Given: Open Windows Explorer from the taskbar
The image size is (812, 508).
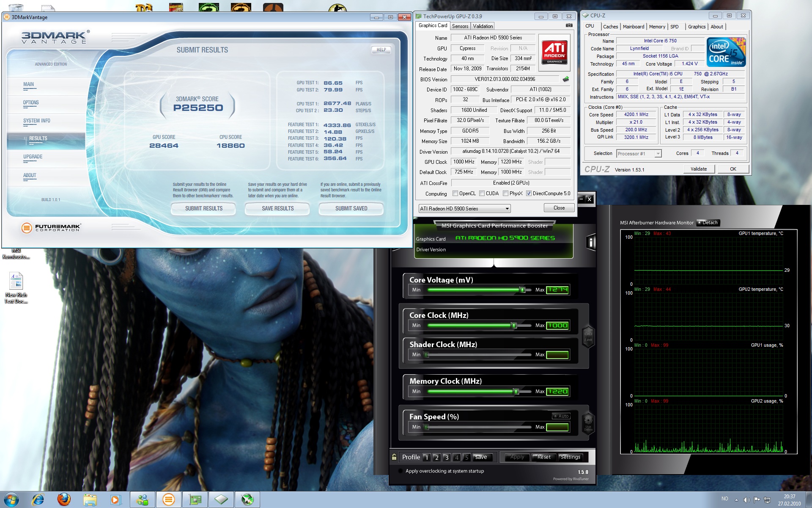Looking at the screenshot, I should [90, 500].
